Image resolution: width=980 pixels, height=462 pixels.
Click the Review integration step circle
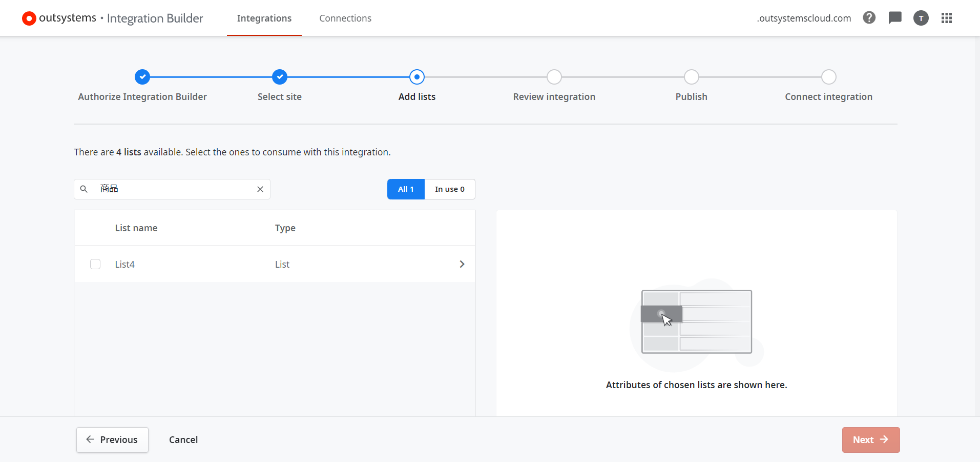tap(554, 77)
